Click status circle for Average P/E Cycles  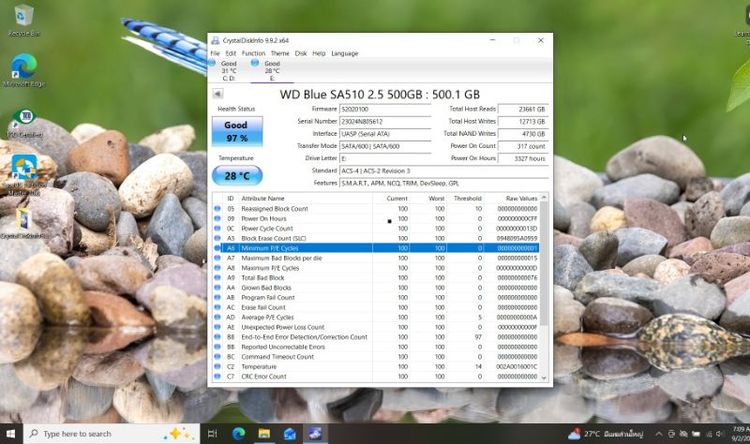[217, 317]
